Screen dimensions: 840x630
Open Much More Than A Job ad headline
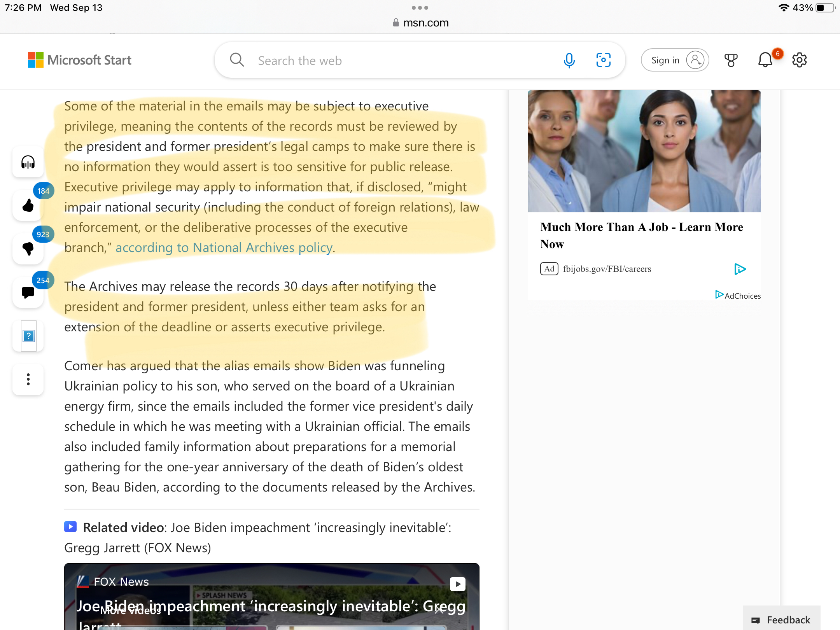642,235
